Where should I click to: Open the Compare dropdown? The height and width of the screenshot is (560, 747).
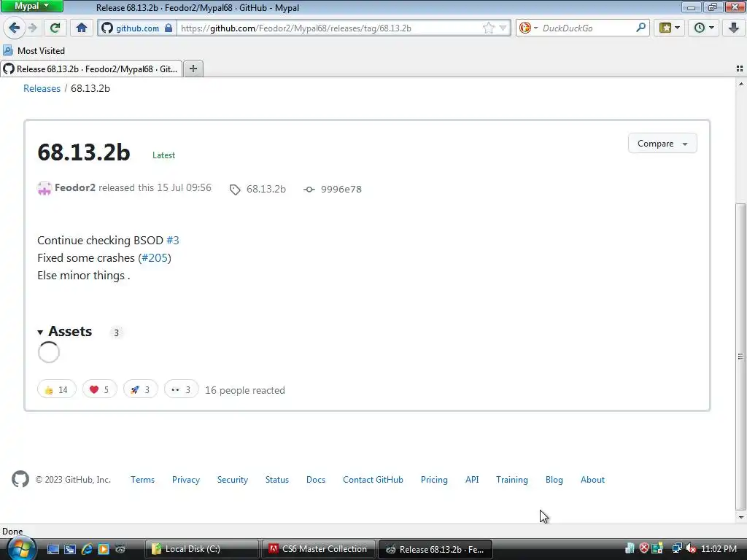[662, 144]
